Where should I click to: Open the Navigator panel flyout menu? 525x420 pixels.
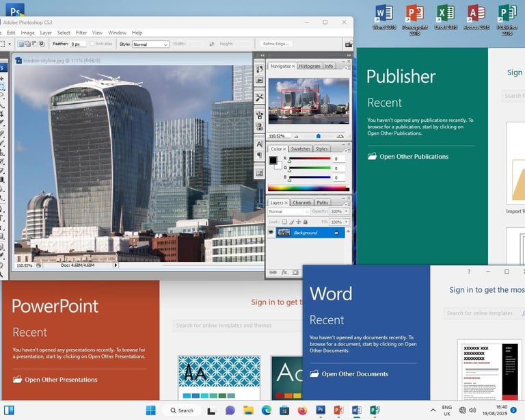pos(347,68)
